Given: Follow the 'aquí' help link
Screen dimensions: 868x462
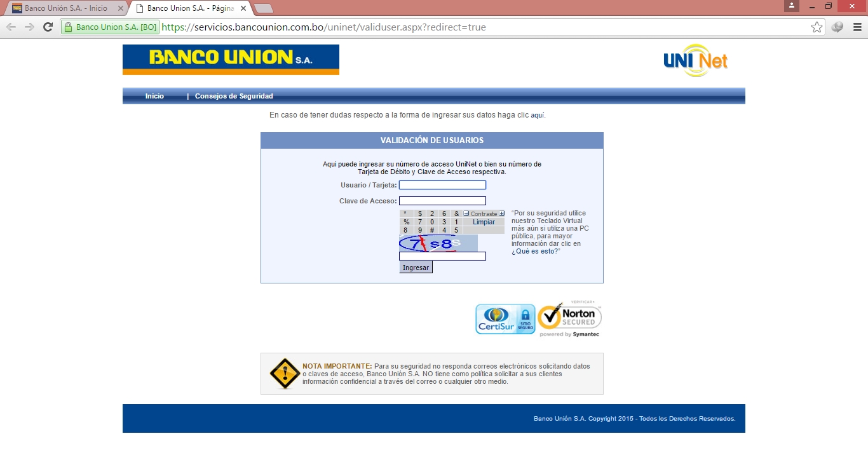Looking at the screenshot, I should pos(538,116).
